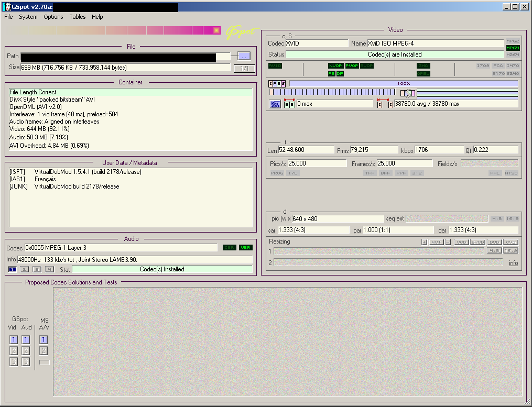Click the NTSC standard indicator
The width and height of the screenshot is (532, 407).
[x=511, y=173]
